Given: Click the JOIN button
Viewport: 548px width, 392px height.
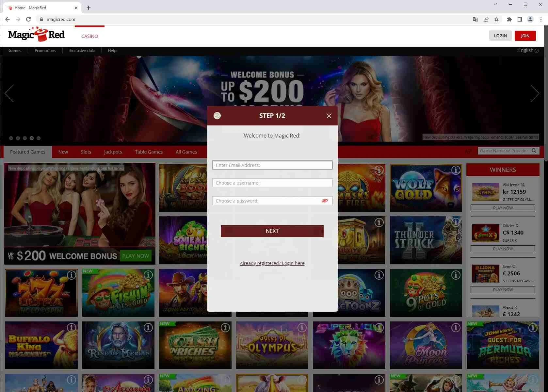Looking at the screenshot, I should 525,36.
